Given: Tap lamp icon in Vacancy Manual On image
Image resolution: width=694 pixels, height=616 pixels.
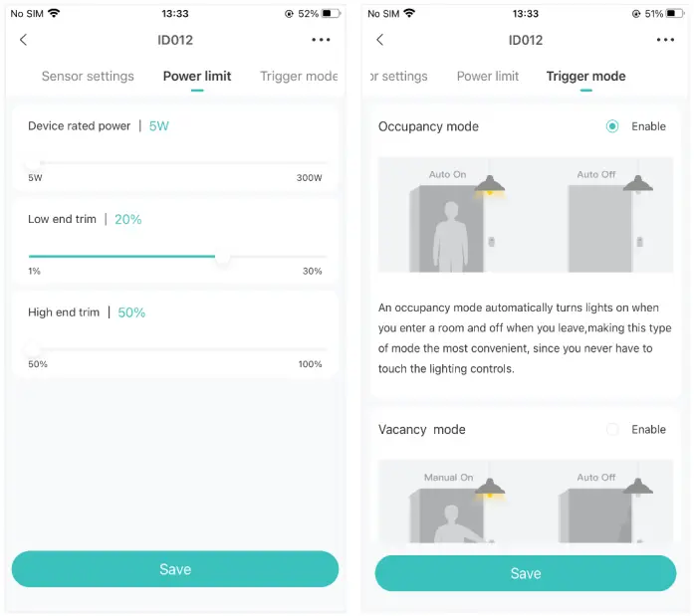Looking at the screenshot, I should click(488, 489).
